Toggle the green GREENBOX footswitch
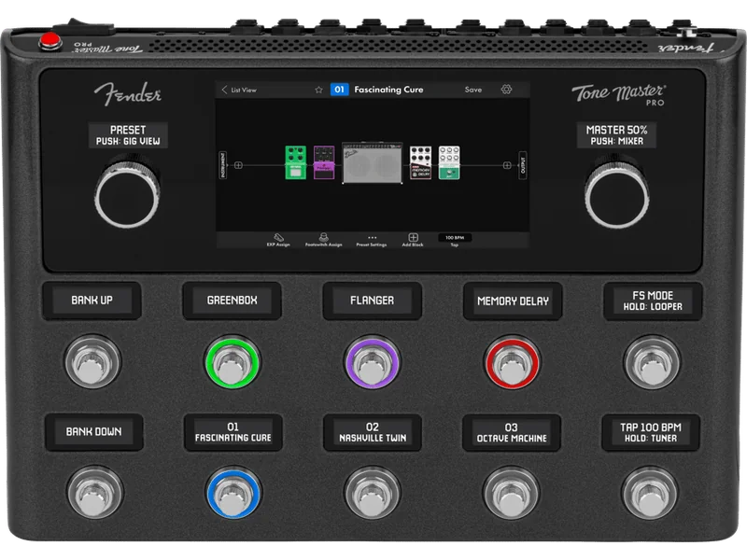The width and height of the screenshot is (747, 560). coord(232,363)
